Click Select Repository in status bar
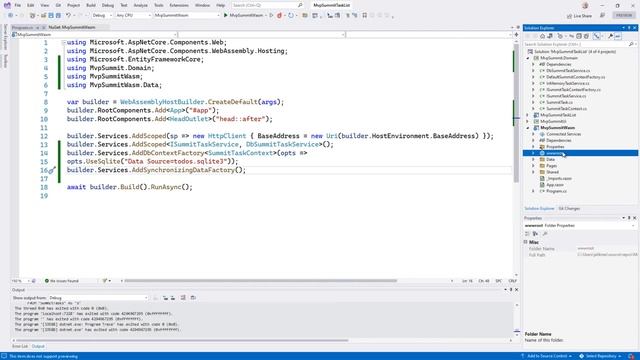 (600, 356)
